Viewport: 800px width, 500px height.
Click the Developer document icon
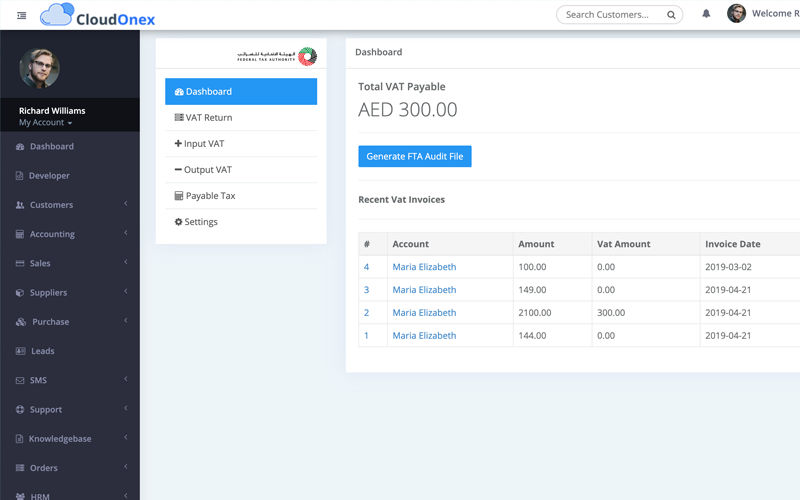pos(19,176)
